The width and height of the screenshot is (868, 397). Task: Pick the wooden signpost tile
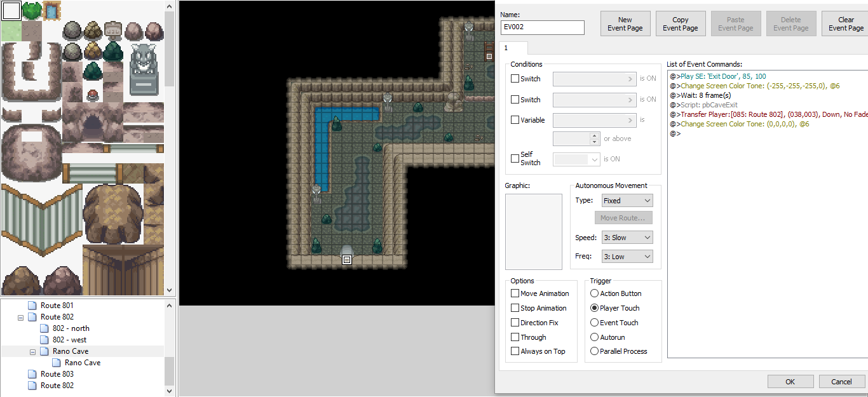(x=113, y=30)
